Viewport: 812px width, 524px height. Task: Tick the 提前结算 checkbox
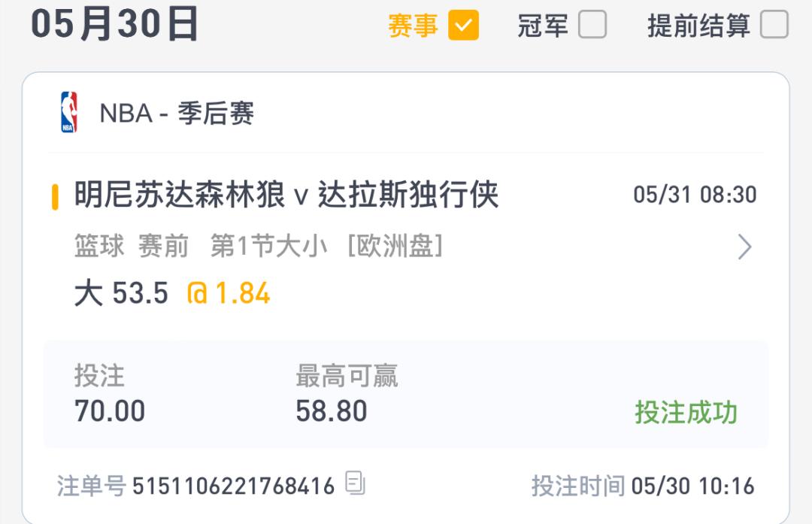(x=774, y=25)
